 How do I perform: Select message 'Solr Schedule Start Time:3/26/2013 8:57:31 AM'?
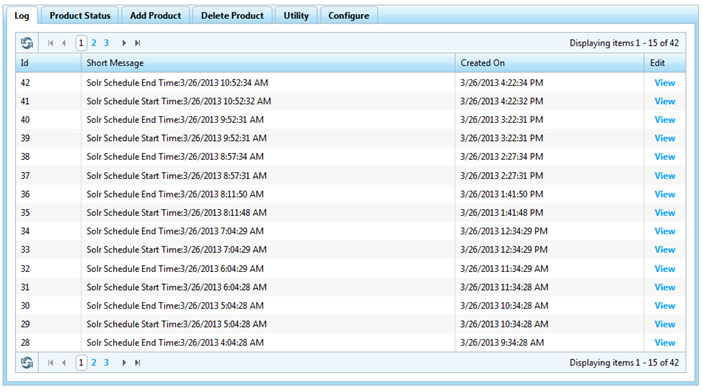177,176
